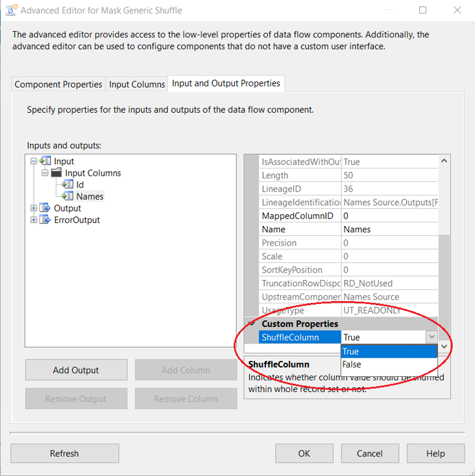The image size is (475, 476).
Task: Expand the ErrorOutput tree node
Action: click(x=34, y=220)
